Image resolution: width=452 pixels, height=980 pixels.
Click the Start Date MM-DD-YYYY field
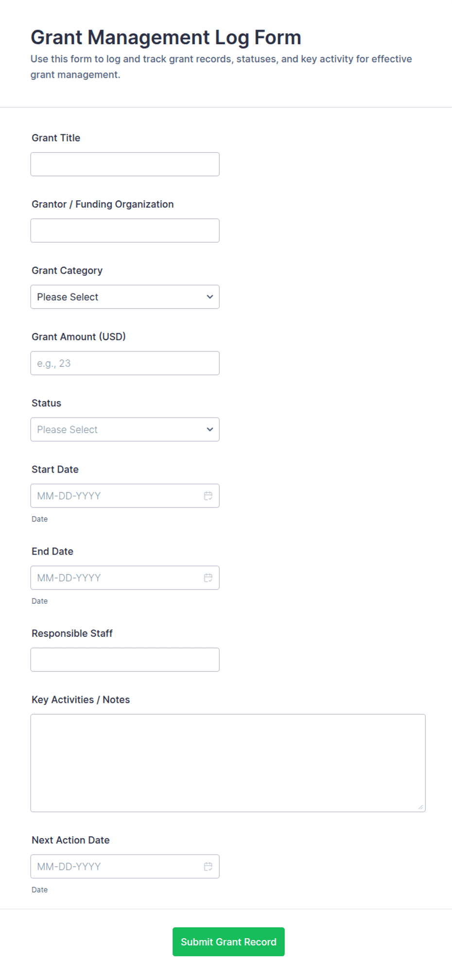(125, 496)
